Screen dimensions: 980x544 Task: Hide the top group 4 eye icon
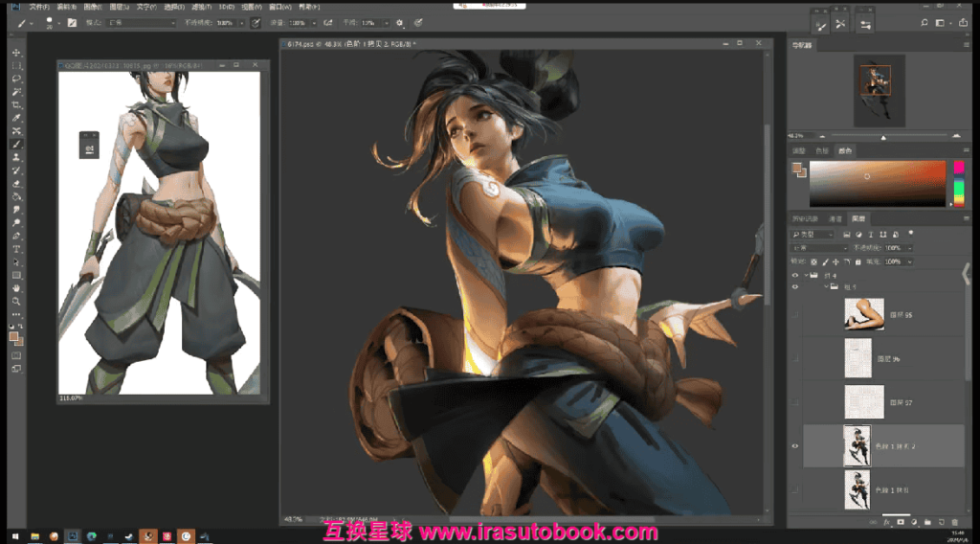click(x=795, y=275)
